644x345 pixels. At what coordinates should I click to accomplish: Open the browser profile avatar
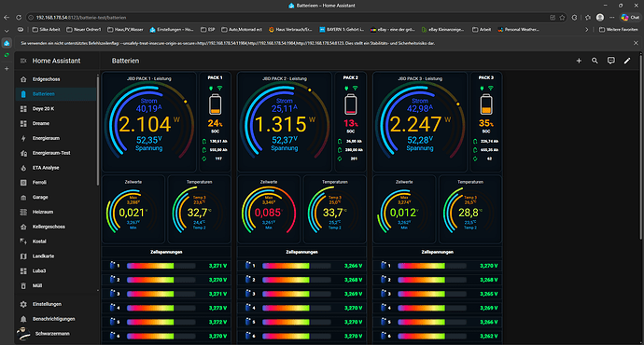[600, 17]
